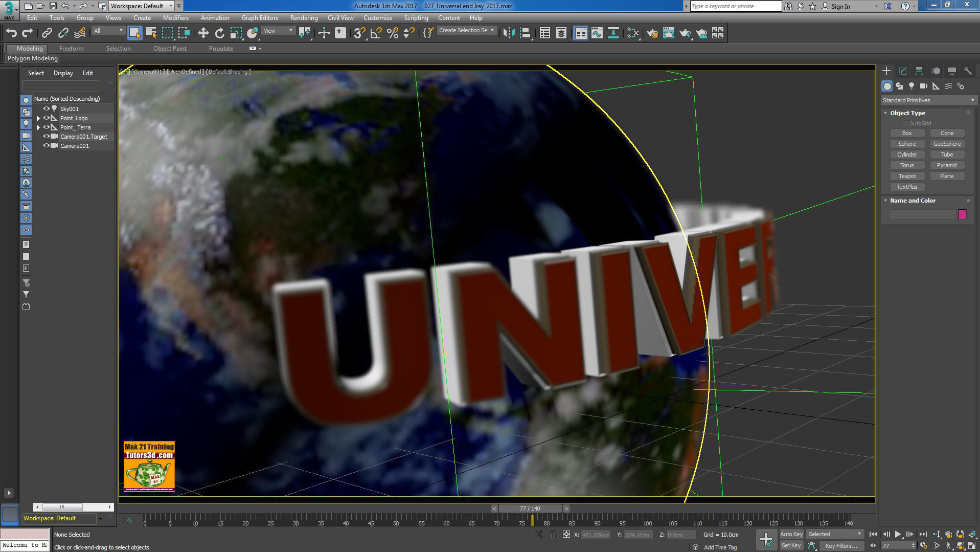
Task: Toggle the selection lock padlock
Action: pos(552,535)
